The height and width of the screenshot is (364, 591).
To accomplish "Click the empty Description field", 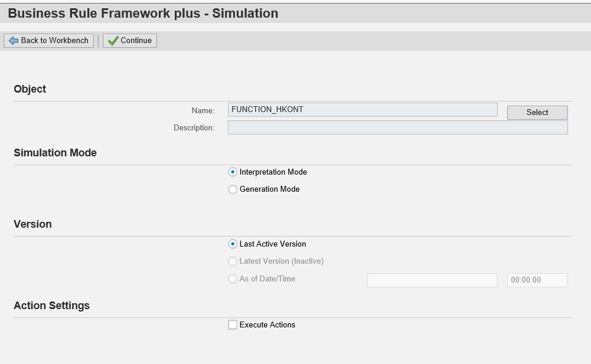I will point(397,127).
